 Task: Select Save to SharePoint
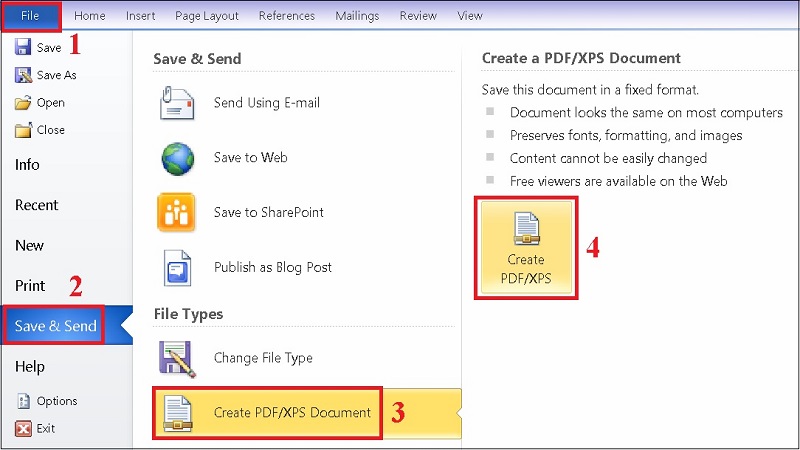tap(269, 212)
